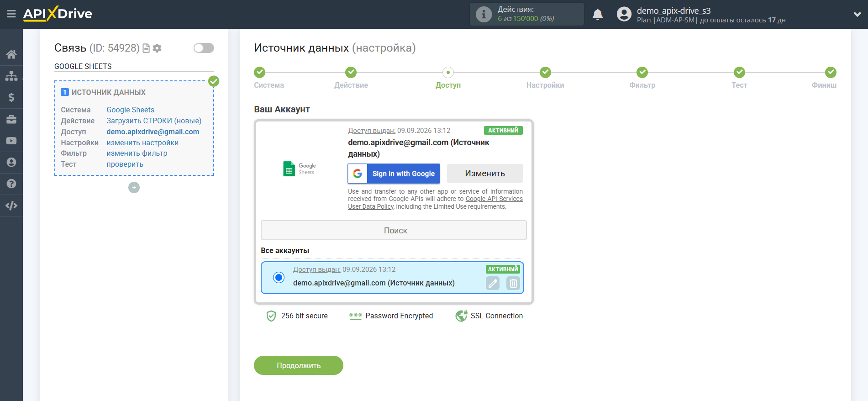This screenshot has height=401, width=868.
Task: Click the SSL Connection globe icon
Action: (x=461, y=316)
